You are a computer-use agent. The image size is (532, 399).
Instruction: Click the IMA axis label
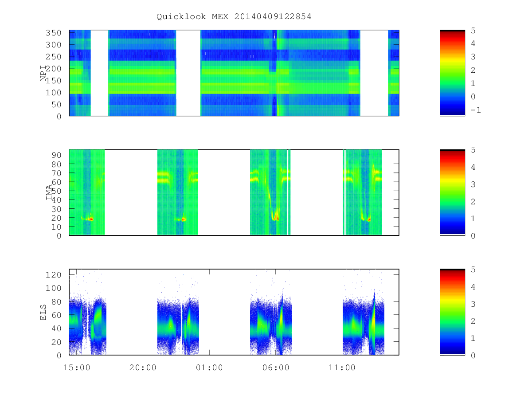[50, 192]
